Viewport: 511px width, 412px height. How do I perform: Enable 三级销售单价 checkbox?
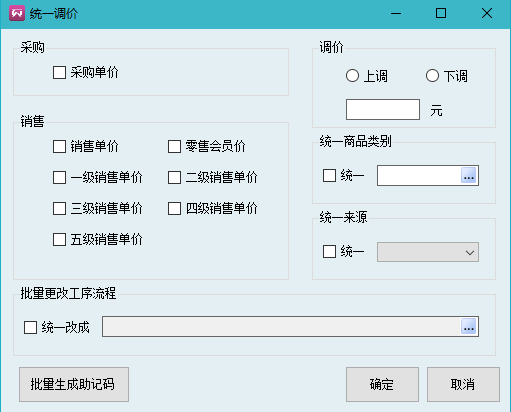59,208
